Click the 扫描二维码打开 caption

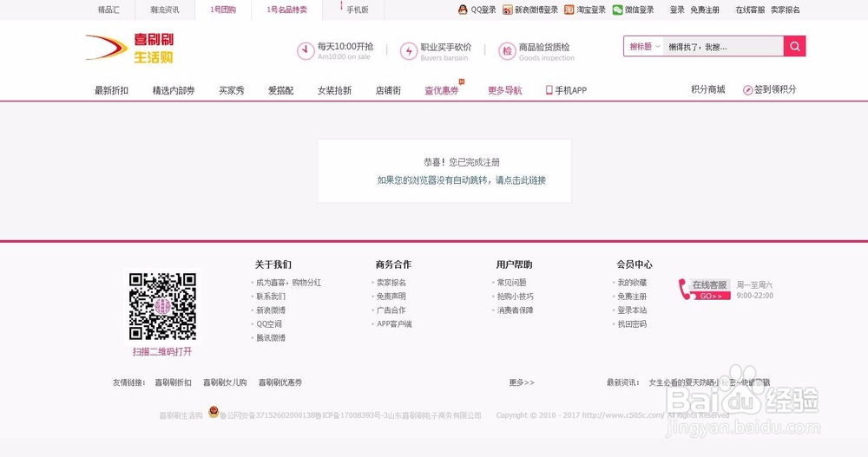pos(162,351)
